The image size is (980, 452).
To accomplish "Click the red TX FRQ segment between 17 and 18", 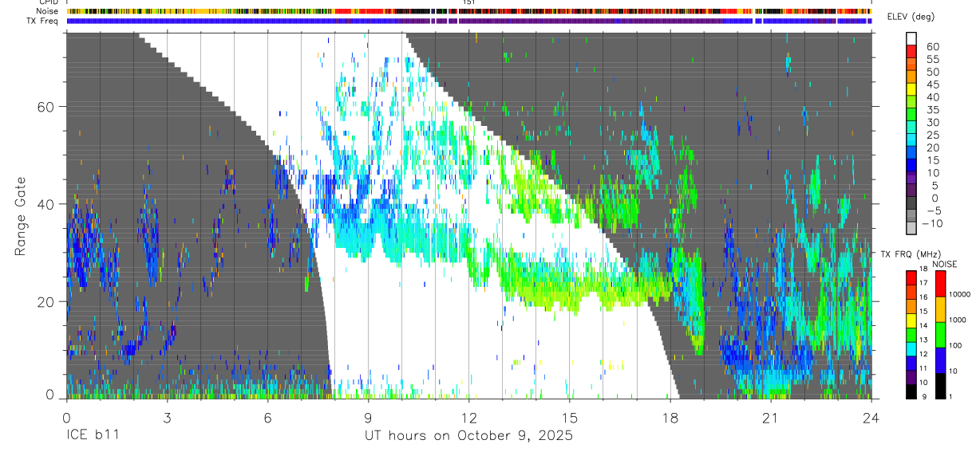I will point(911,278).
